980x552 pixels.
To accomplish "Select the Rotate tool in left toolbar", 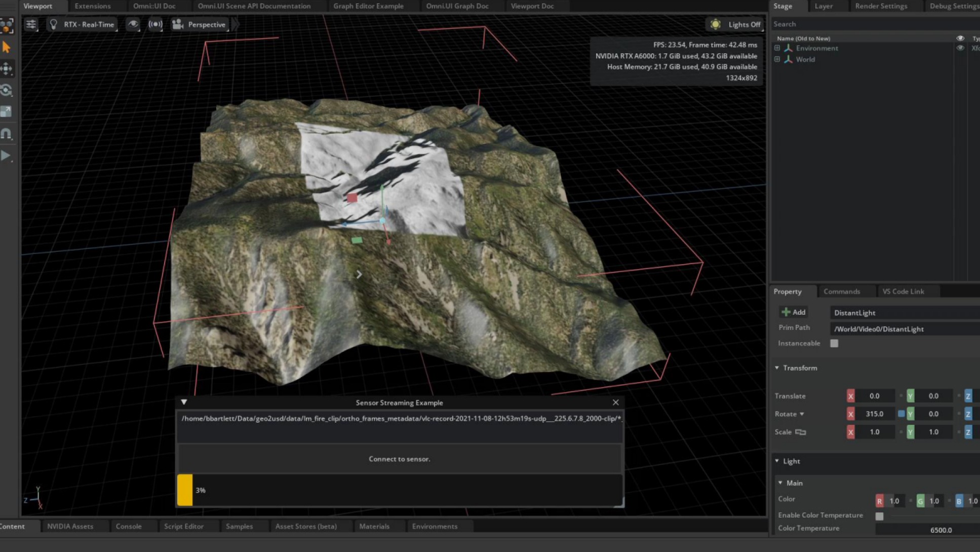I will (7, 90).
